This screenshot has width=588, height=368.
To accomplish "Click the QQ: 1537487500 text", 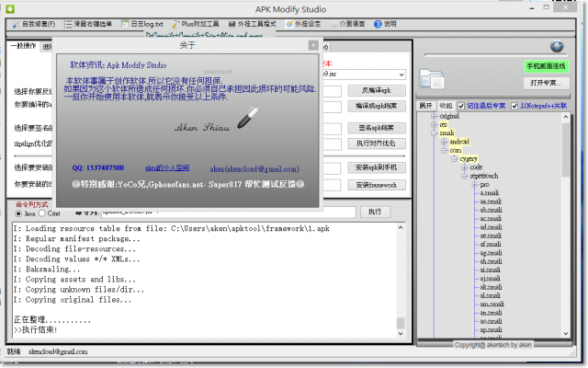I will (x=98, y=167).
